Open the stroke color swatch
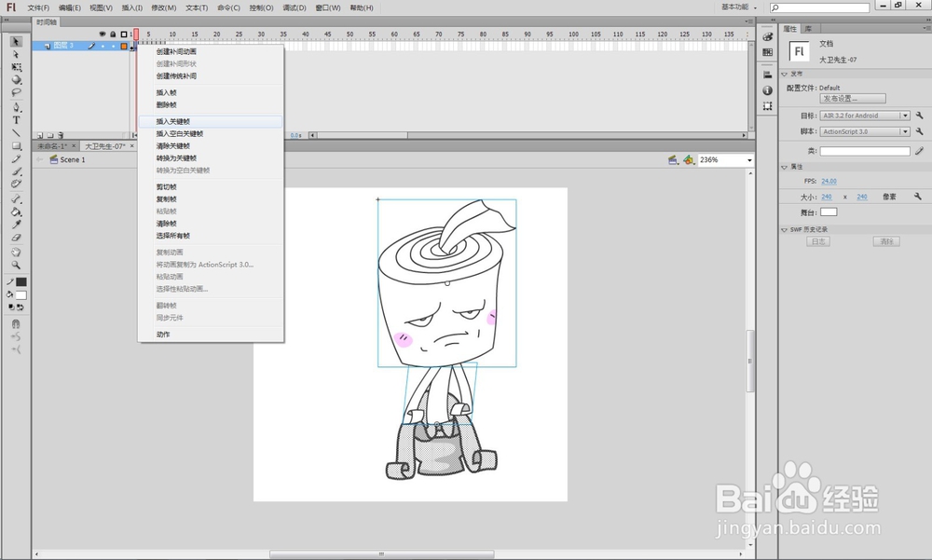 coord(21,282)
